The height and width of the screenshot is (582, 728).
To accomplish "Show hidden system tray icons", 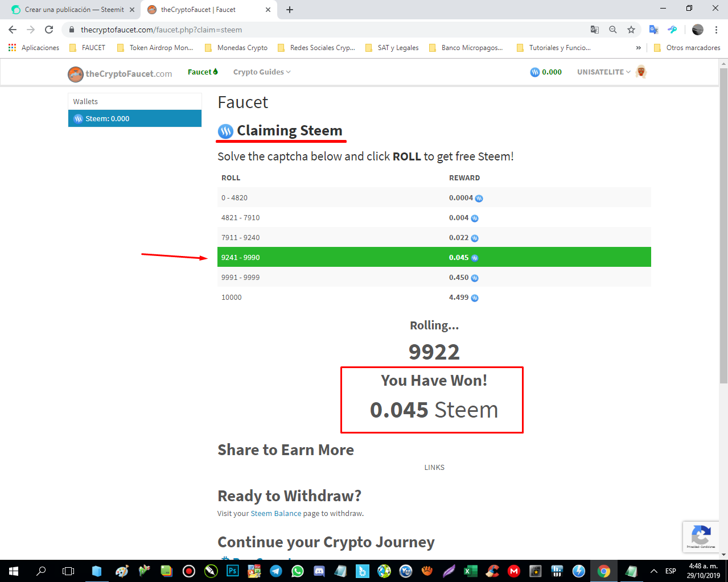I will 654,571.
